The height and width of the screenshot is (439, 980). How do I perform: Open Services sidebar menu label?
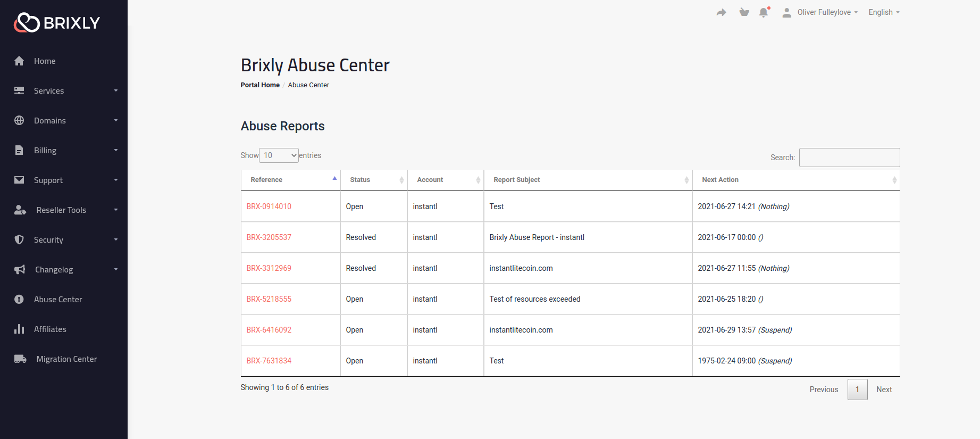[x=49, y=91]
